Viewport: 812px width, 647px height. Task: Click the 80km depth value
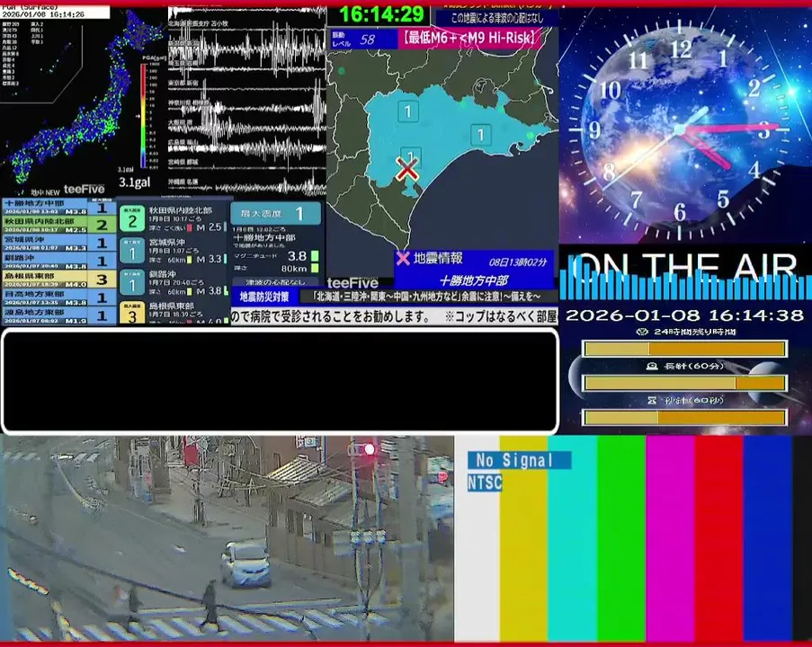tap(294, 269)
